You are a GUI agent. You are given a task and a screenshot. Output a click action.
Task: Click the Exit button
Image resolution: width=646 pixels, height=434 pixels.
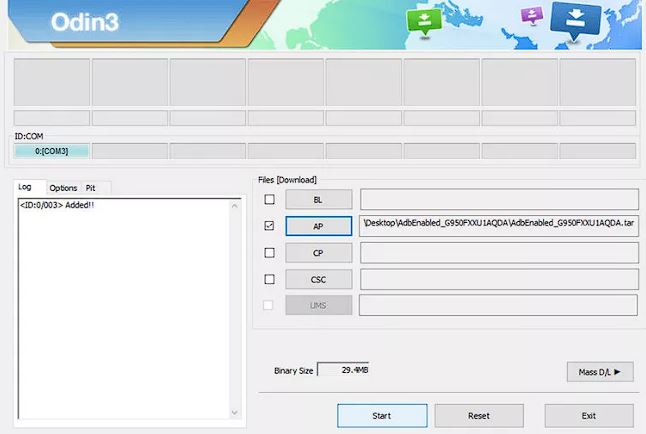pyautogui.click(x=589, y=415)
